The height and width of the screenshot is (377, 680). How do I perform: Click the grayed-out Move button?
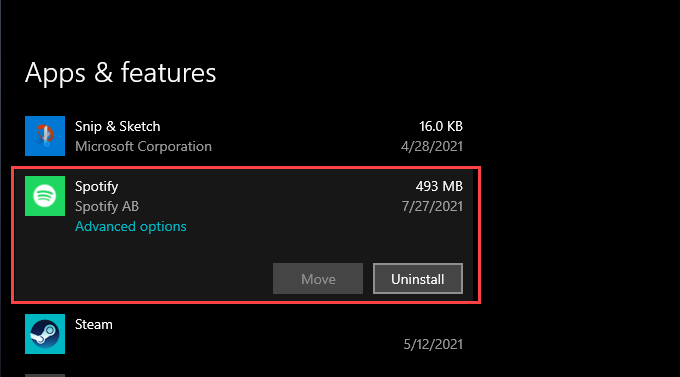click(x=318, y=279)
